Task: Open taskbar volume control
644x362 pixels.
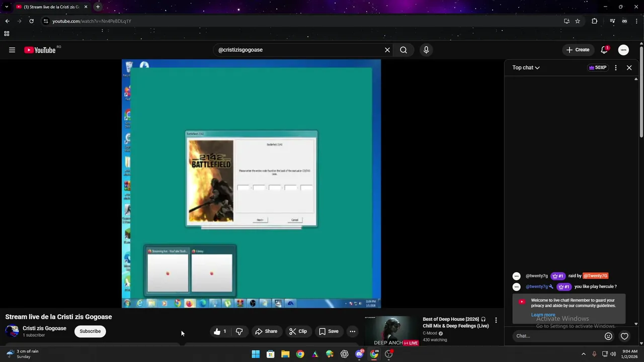Action: pos(613,354)
